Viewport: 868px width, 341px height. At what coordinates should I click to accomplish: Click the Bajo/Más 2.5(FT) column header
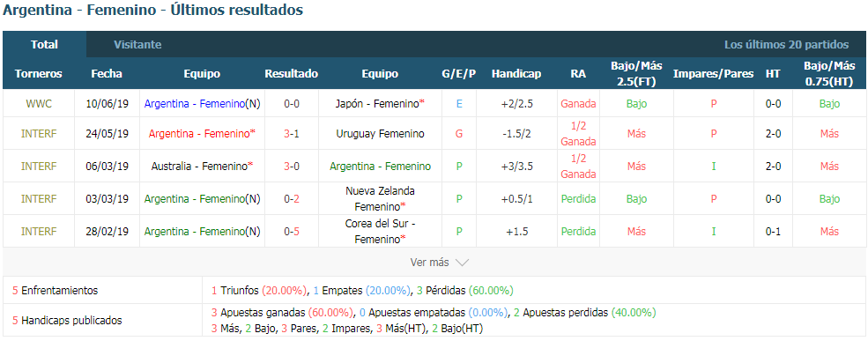click(636, 74)
